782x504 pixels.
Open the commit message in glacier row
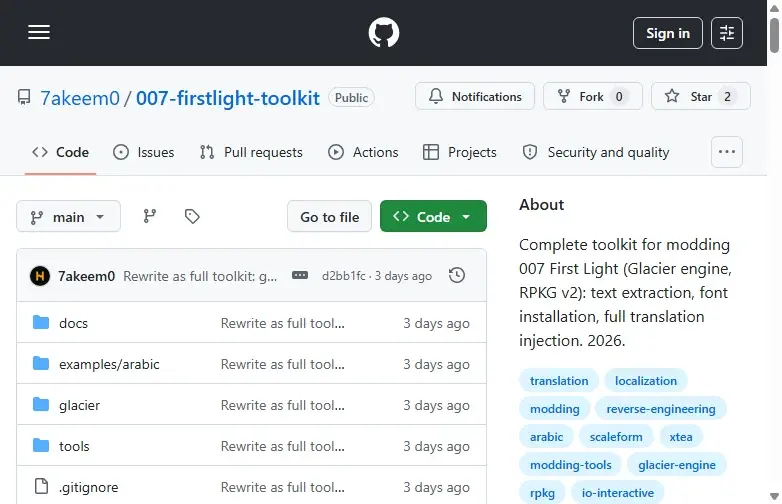pos(282,405)
